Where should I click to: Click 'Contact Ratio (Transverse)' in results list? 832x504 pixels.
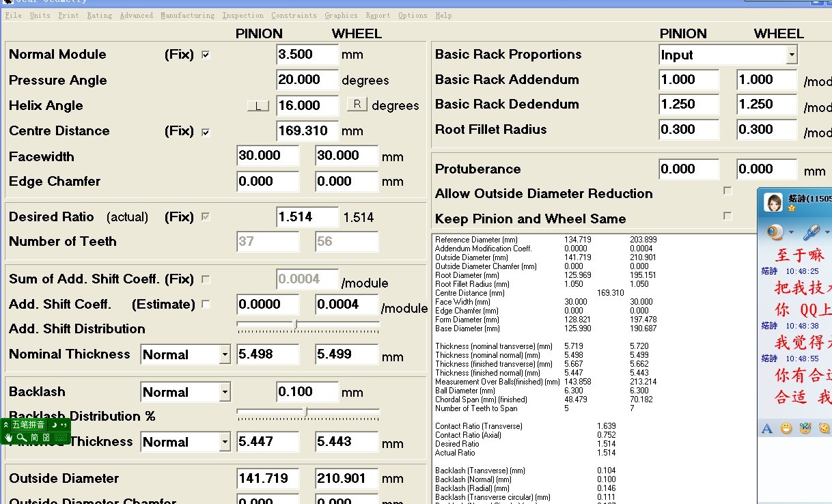click(x=479, y=426)
